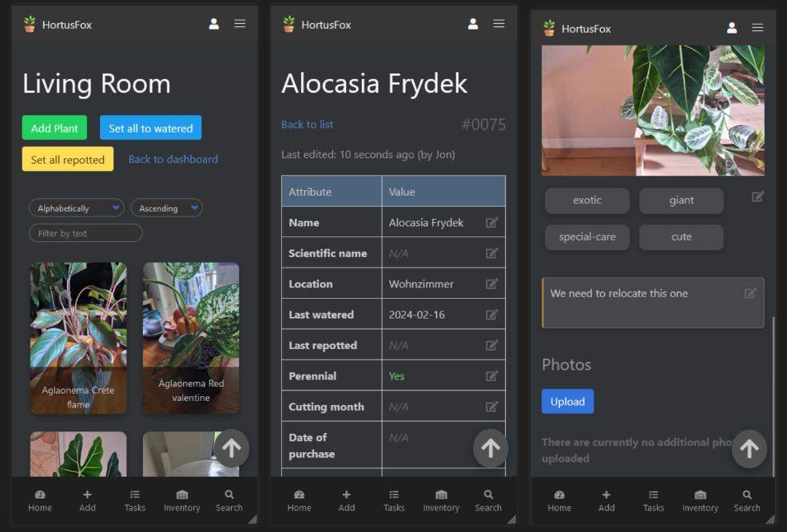Open the Alphabetically sort dropdown
This screenshot has width=787, height=532.
[x=76, y=208]
